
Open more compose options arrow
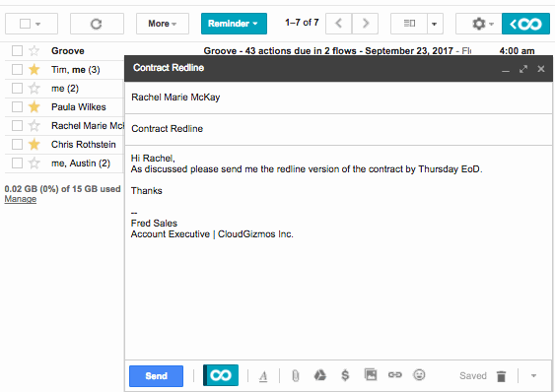(x=533, y=375)
